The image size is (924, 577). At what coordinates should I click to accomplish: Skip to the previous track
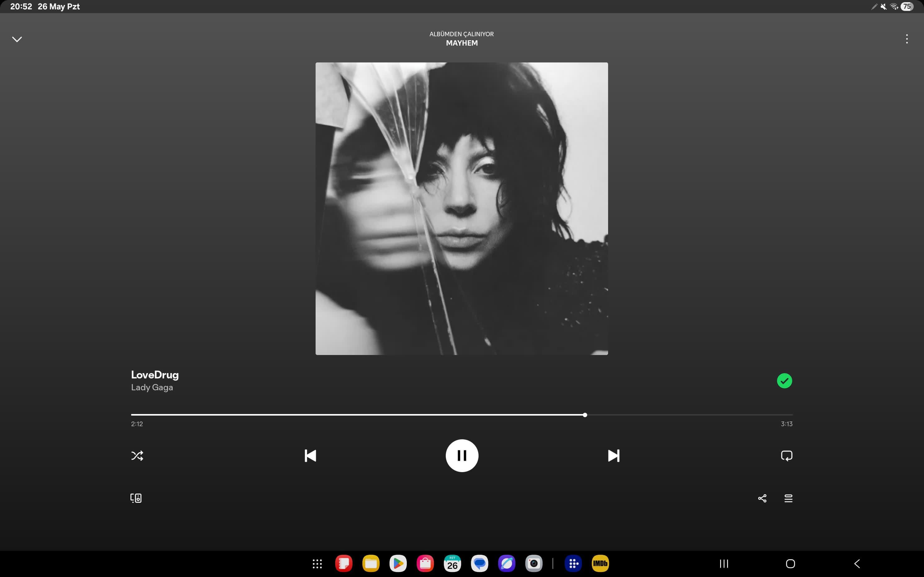tap(310, 456)
